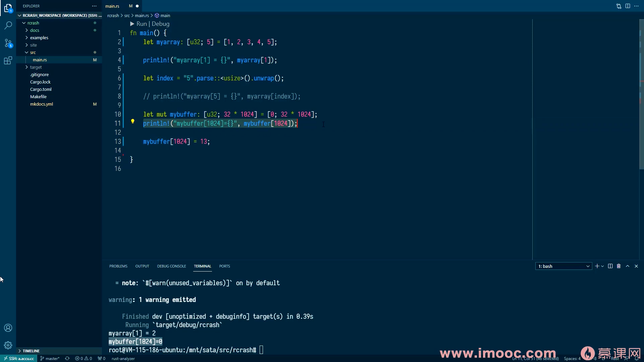Place cursor on line 13 mybuffer assignment
Viewport: 644px width, 362px height.
176,141
